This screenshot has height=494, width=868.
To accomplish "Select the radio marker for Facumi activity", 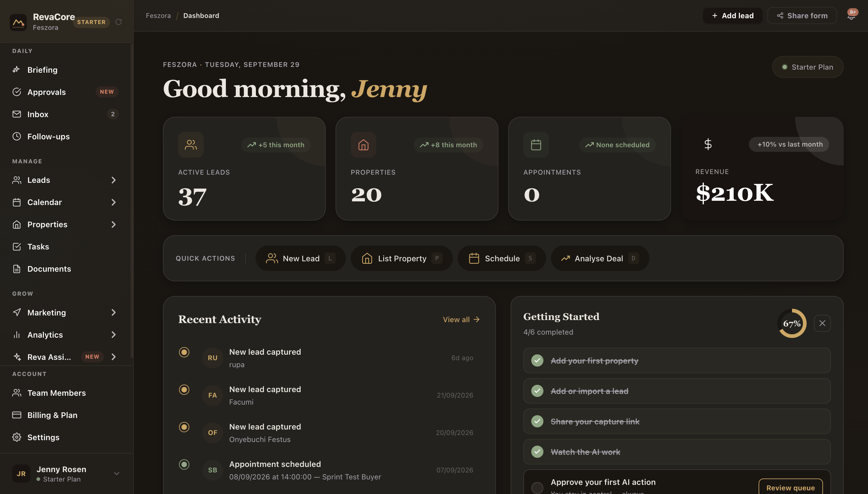I will point(184,389).
